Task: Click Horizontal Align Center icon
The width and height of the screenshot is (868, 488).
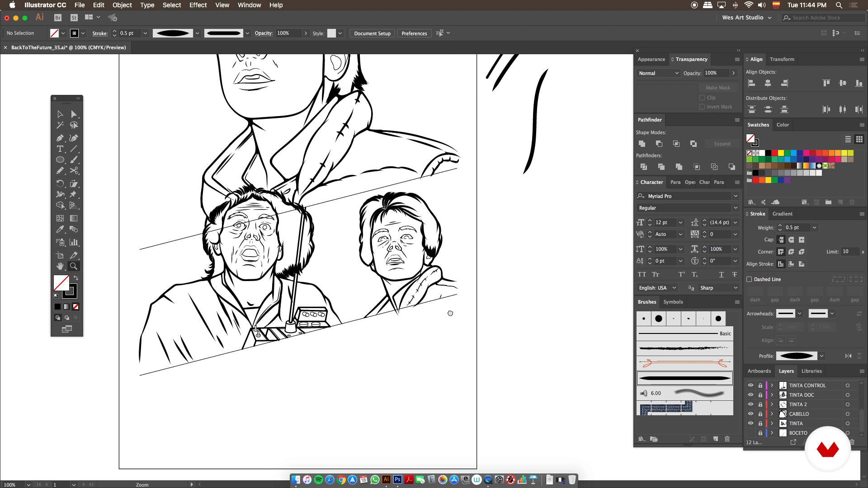Action: 768,83
